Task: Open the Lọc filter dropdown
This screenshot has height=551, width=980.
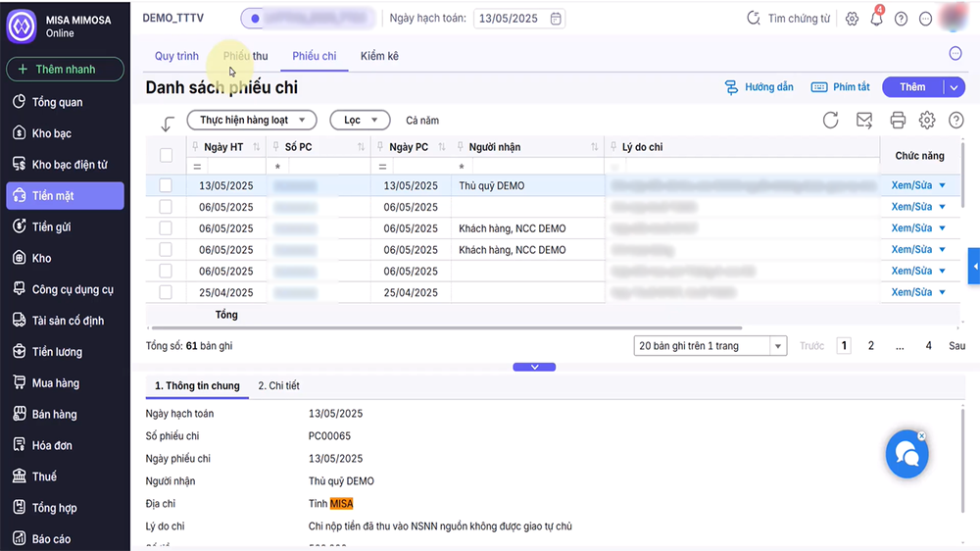Action: click(359, 120)
